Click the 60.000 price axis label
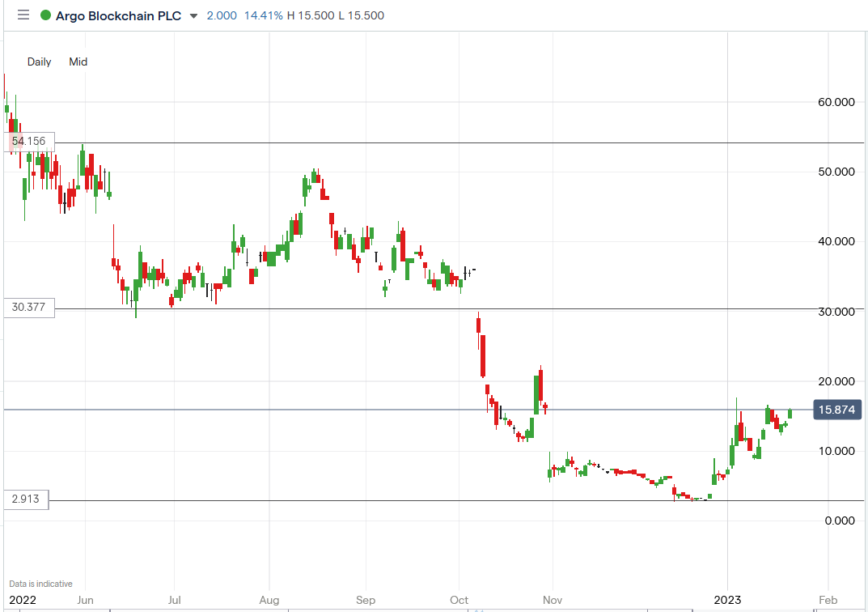This screenshot has height=612, width=868. pyautogui.click(x=836, y=102)
